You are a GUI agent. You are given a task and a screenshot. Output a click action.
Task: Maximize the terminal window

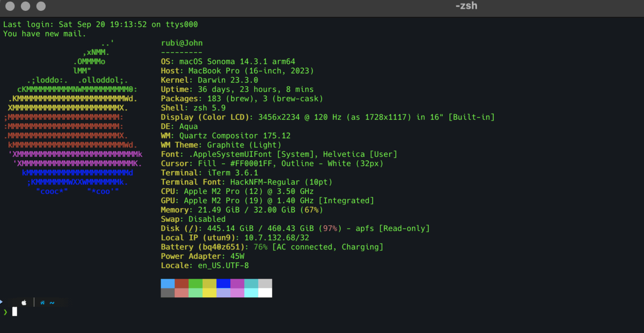(x=41, y=6)
